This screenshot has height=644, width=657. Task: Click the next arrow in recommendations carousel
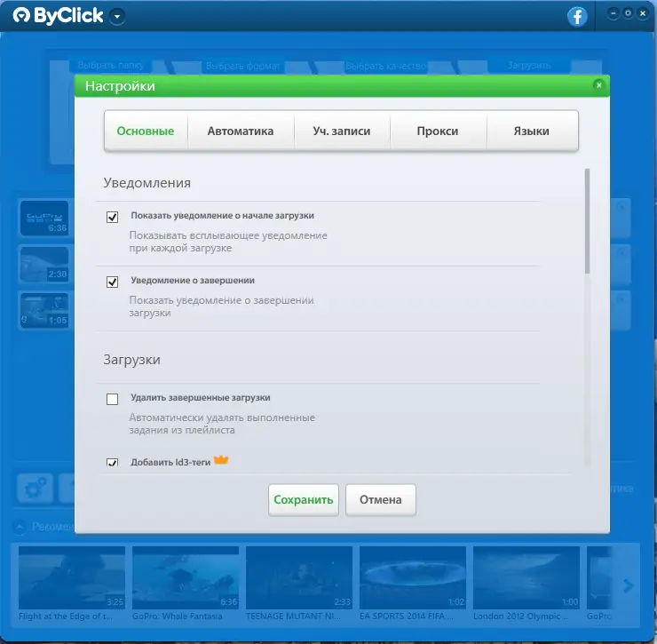point(628,585)
